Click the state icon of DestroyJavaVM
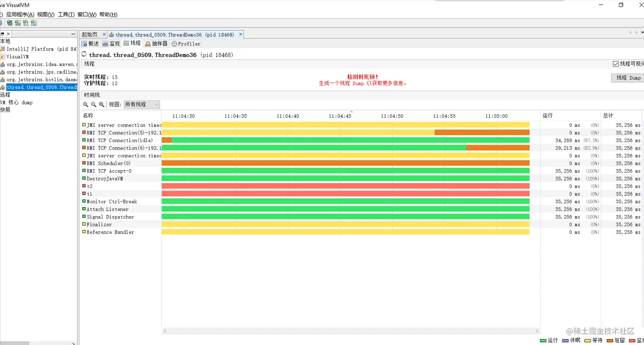 [84, 179]
